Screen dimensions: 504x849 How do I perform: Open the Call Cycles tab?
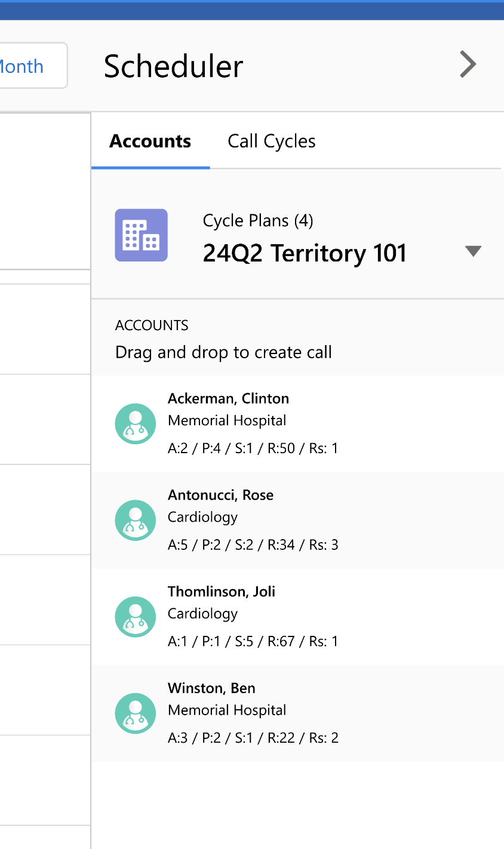point(272,141)
